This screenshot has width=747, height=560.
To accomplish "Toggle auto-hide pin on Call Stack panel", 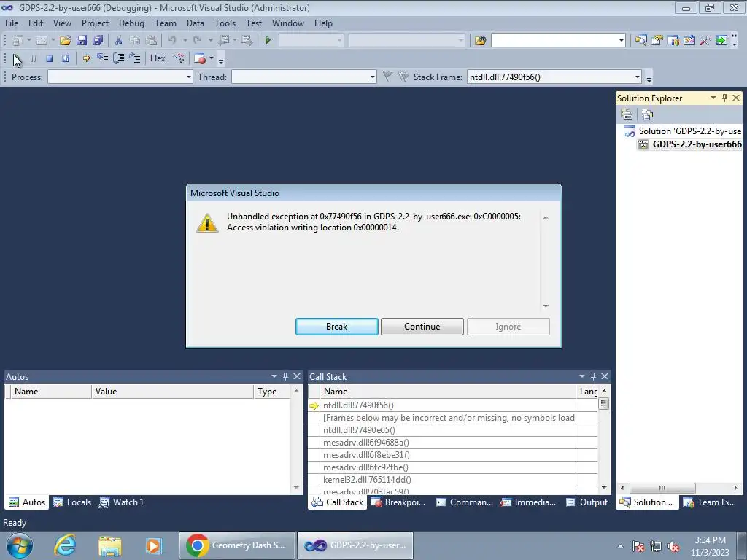I will [593, 376].
